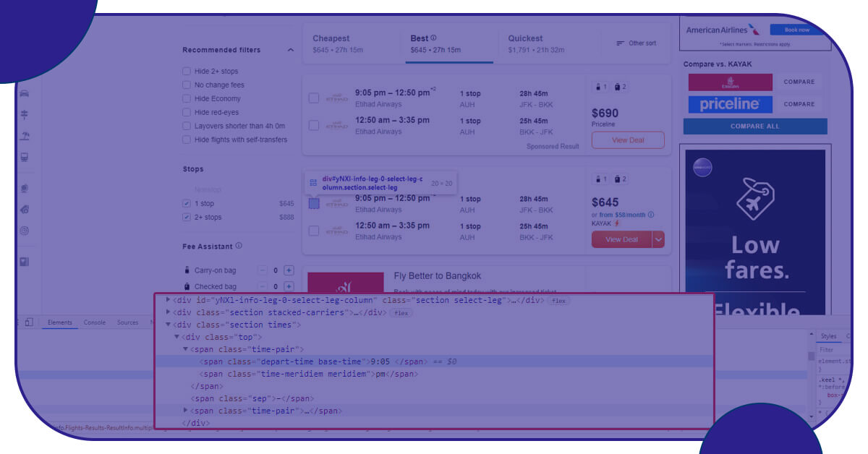Screen dimensions: 868x454
Task: Switch to the Best tab
Action: coord(449,44)
